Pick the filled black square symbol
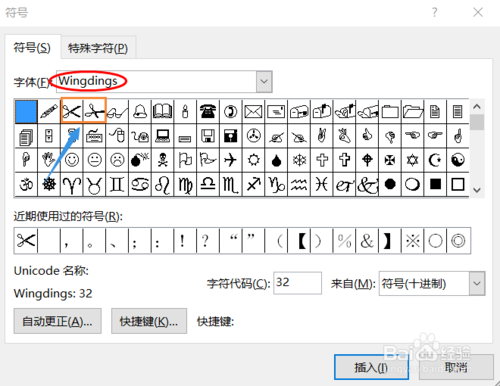The image size is (500, 386). pos(435,184)
